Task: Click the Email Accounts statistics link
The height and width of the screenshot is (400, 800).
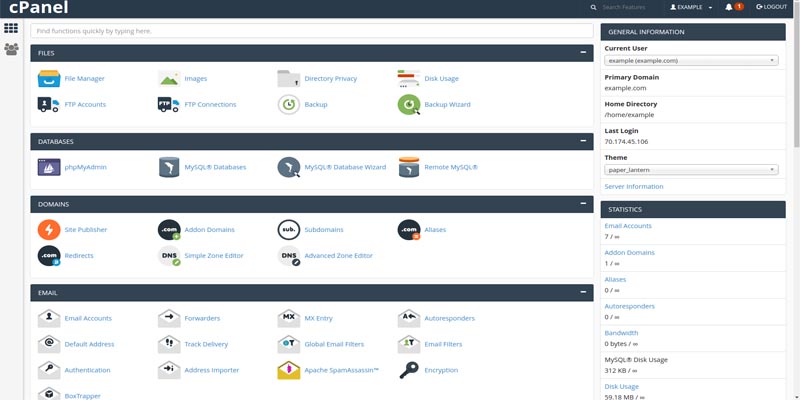Action: (628, 226)
